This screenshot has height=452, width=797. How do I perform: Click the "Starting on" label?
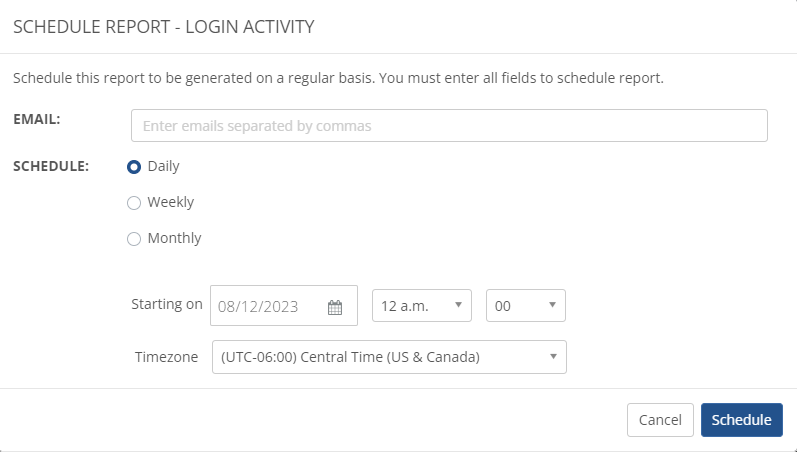pos(167,304)
